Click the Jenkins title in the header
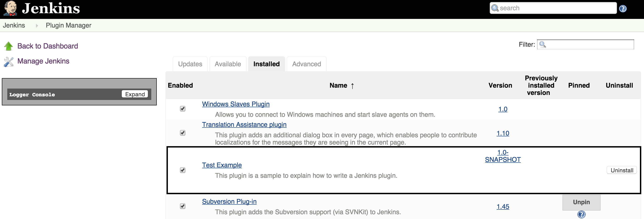The image size is (644, 219). pyautogui.click(x=51, y=8)
